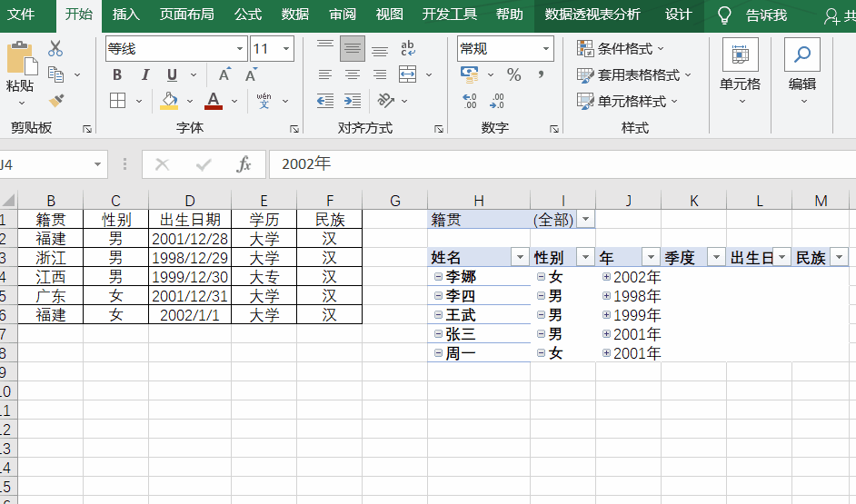Align text right

pos(380,74)
